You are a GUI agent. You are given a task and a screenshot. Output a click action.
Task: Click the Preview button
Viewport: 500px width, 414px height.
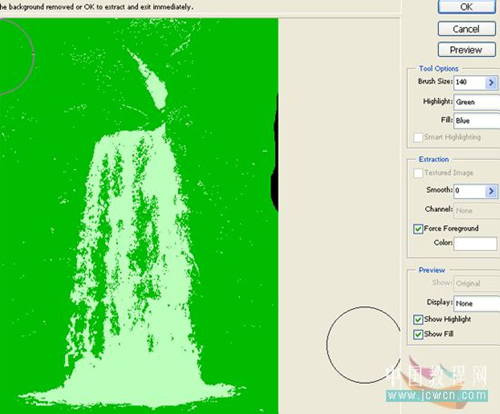click(467, 50)
